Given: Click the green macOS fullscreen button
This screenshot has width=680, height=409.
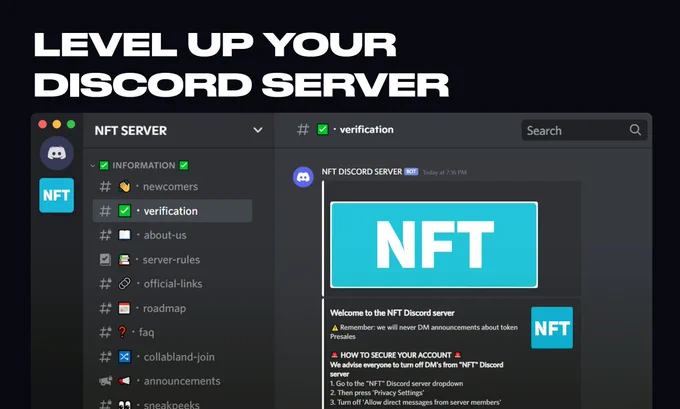Looking at the screenshot, I should pyautogui.click(x=71, y=124).
